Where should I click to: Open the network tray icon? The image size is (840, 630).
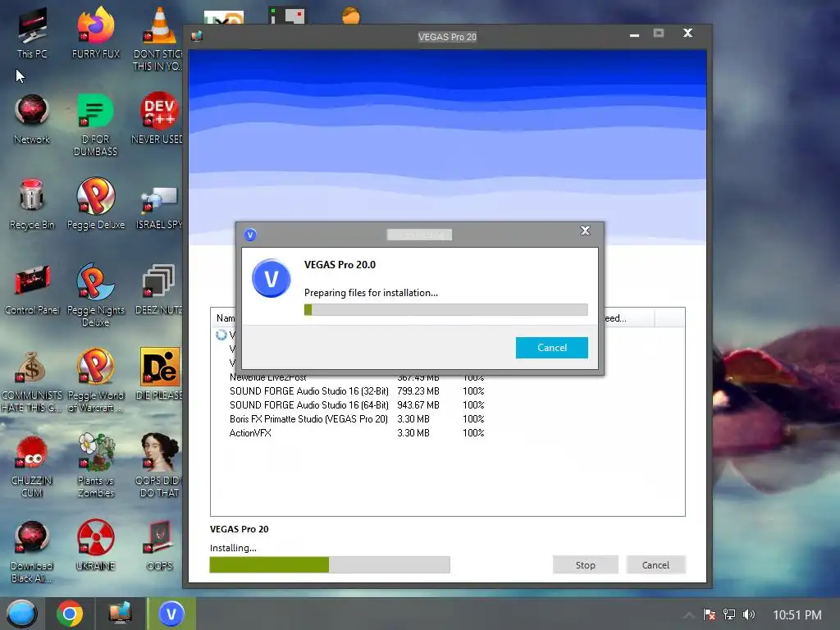click(729, 614)
